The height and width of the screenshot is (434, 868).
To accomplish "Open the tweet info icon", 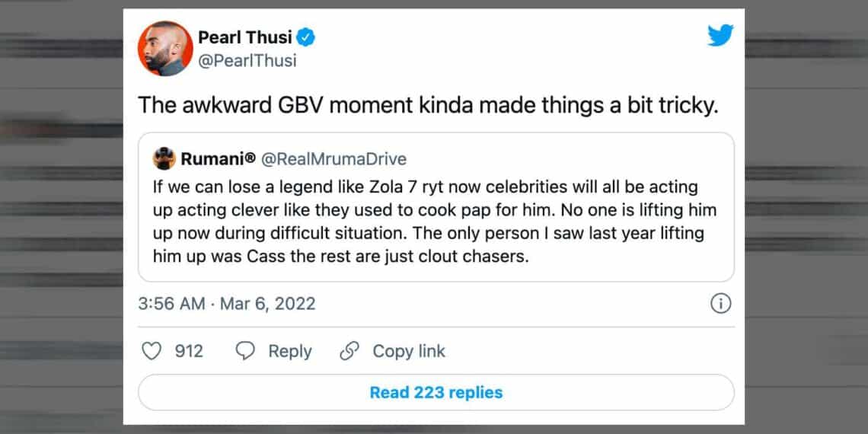I will [x=720, y=304].
